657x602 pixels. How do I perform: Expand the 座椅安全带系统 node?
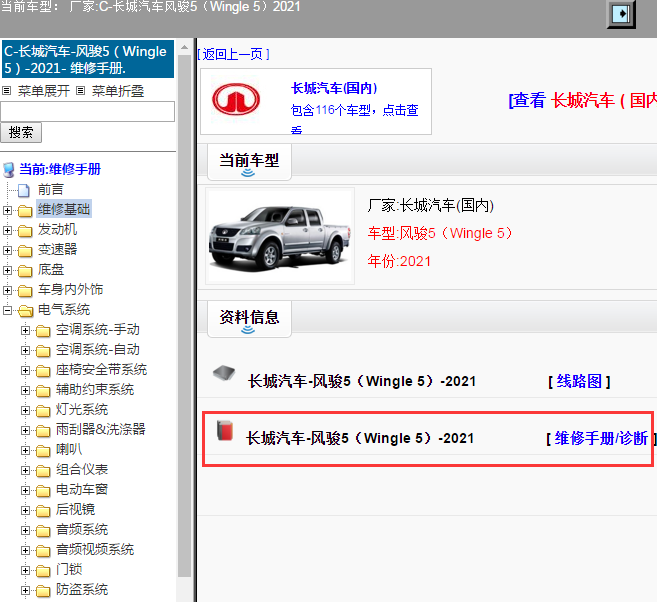click(x=25, y=370)
